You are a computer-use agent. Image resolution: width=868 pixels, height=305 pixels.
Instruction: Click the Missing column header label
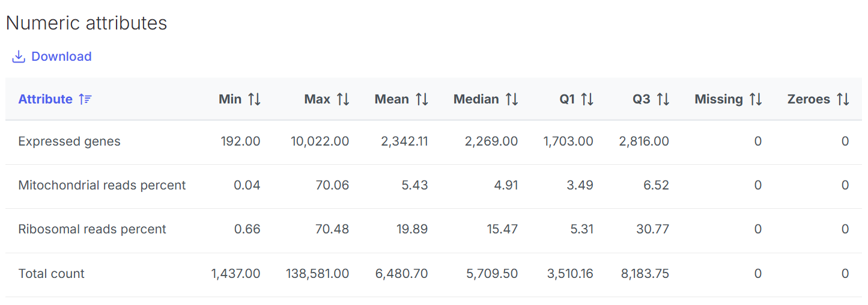(x=718, y=99)
